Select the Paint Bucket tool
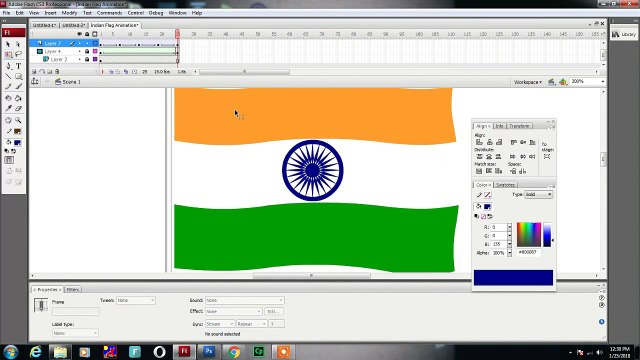Viewport: 640px width, 360px height. click(x=18, y=98)
